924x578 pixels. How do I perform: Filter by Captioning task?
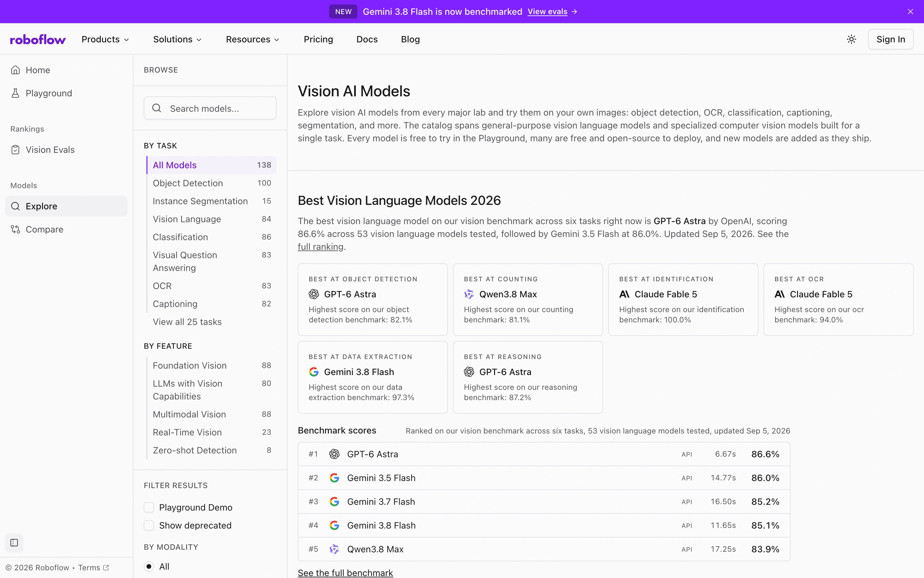click(x=211, y=304)
